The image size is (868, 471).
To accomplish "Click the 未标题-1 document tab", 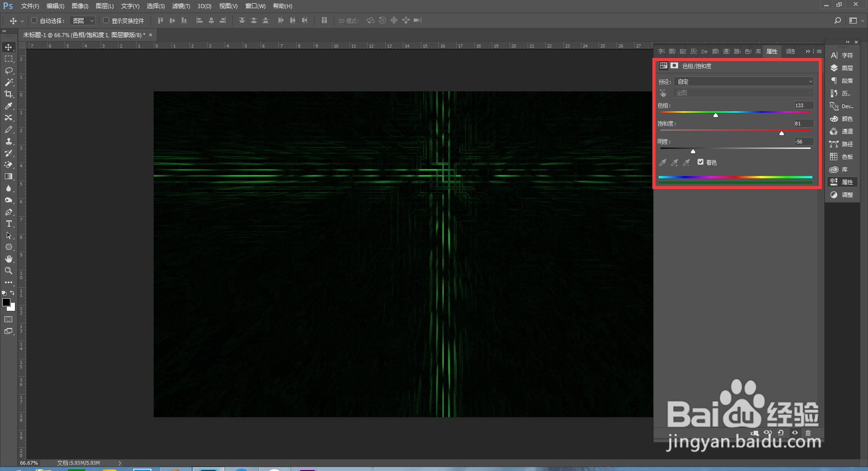I will [x=84, y=35].
